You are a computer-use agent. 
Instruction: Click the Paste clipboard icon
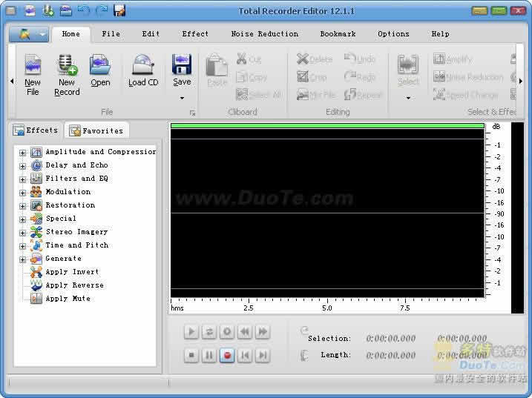217,65
